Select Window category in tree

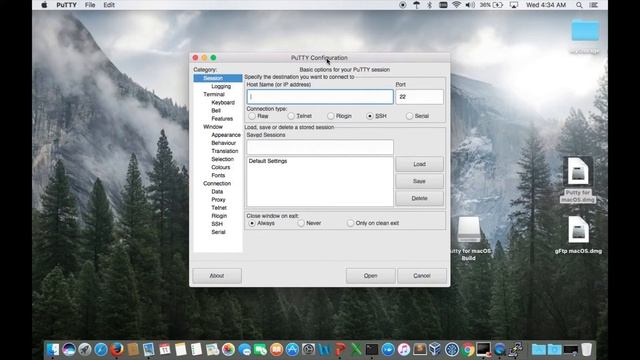213,127
